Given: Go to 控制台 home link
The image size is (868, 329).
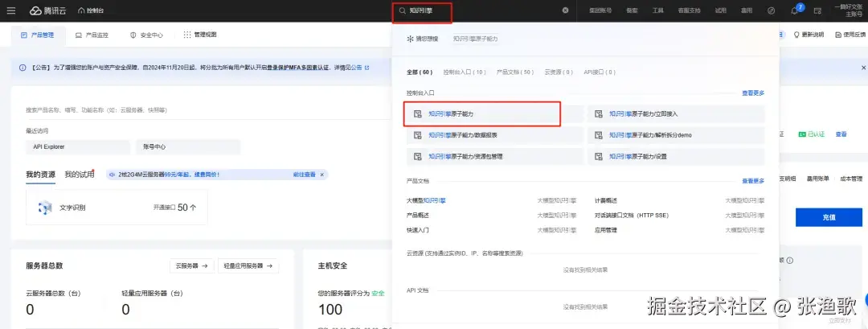Looking at the screenshot, I should pos(91,10).
